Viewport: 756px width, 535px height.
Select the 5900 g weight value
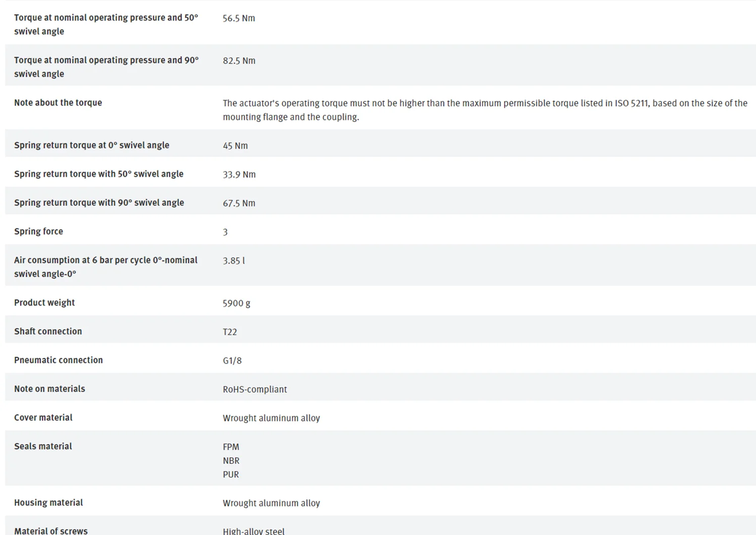point(236,303)
